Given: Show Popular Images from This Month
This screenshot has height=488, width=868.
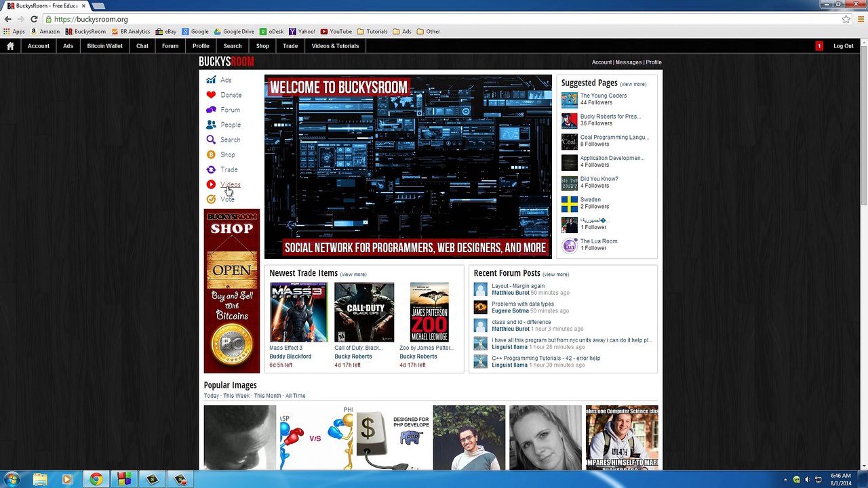Looking at the screenshot, I should pos(267,396).
